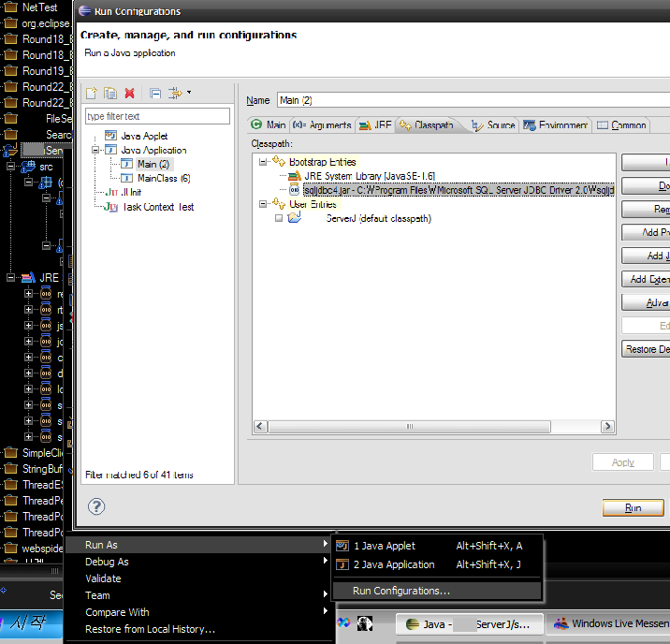This screenshot has width=670, height=644.
Task: Click the Java Applet type icon
Action: [x=110, y=136]
